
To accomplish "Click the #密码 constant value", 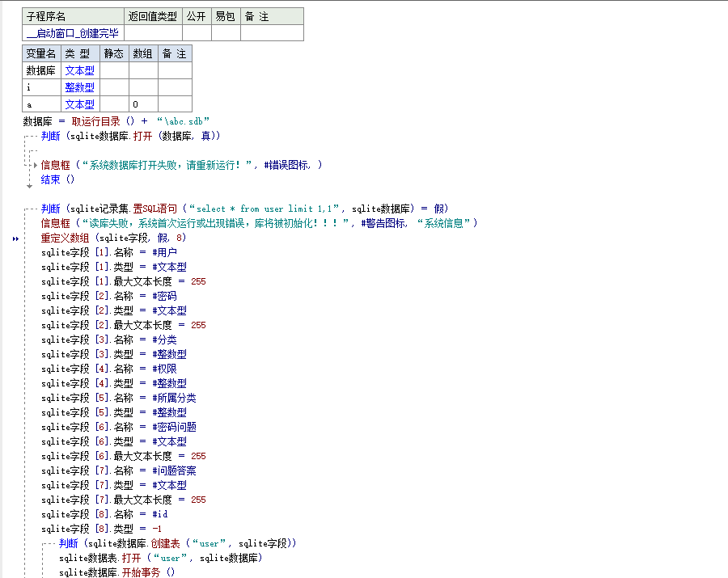I will (165, 296).
